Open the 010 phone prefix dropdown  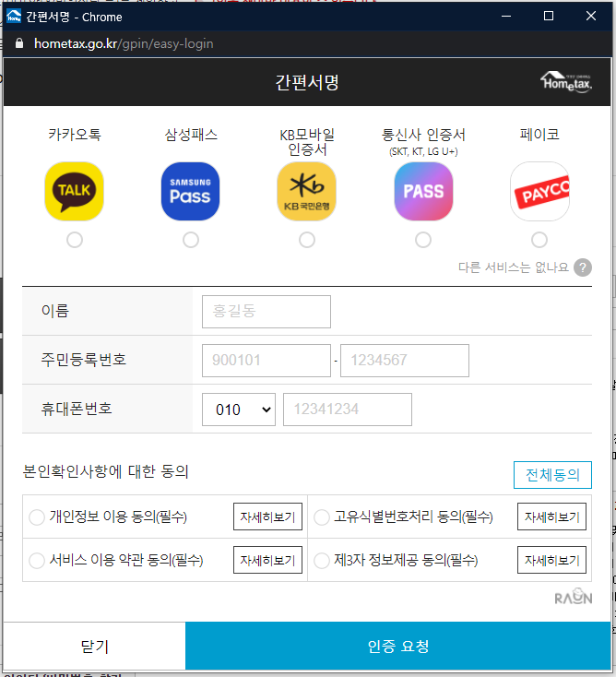pyautogui.click(x=239, y=410)
